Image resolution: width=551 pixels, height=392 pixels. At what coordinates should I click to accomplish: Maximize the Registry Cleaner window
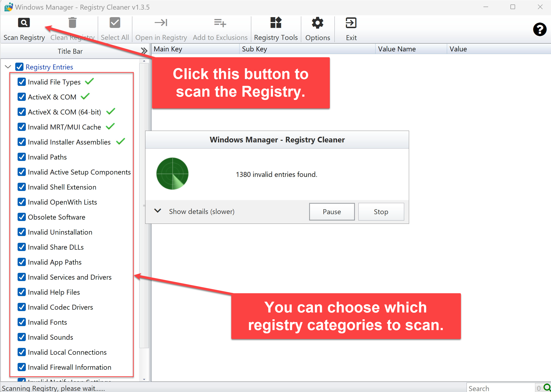pos(513,7)
